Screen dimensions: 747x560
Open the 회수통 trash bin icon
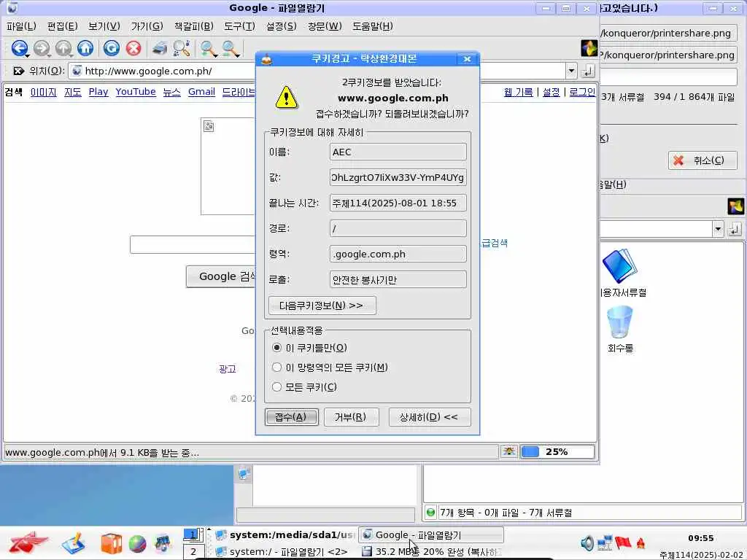point(620,322)
